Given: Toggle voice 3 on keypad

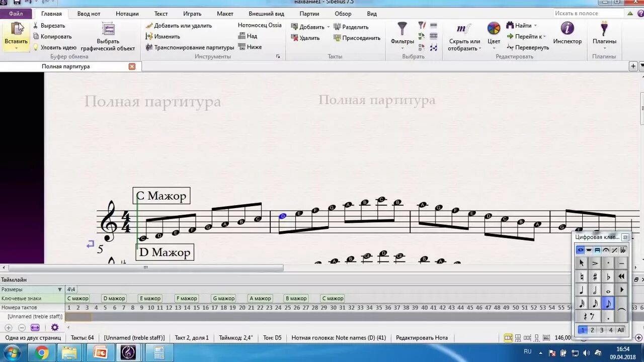Looking at the screenshot, I should click(x=601, y=330).
